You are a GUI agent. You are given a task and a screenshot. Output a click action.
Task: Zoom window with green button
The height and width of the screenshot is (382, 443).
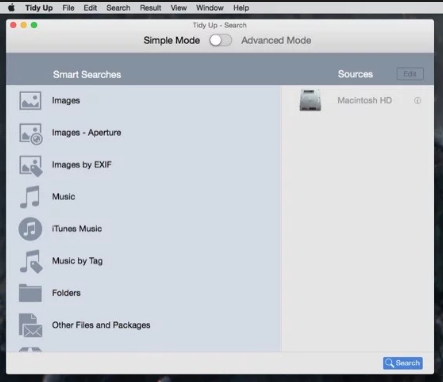34,25
